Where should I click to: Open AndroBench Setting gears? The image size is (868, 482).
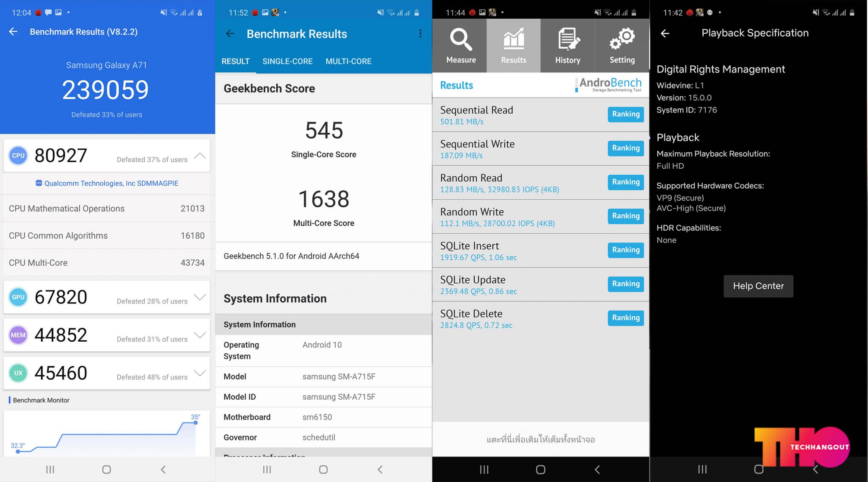622,46
